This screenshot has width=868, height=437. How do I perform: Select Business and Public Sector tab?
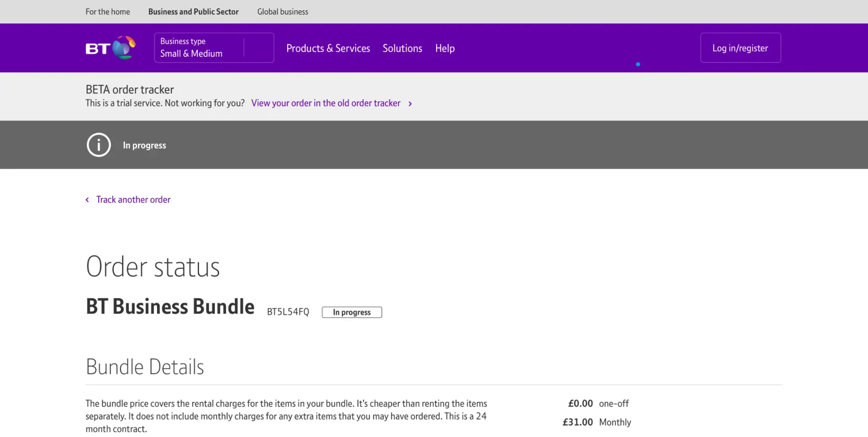point(193,12)
